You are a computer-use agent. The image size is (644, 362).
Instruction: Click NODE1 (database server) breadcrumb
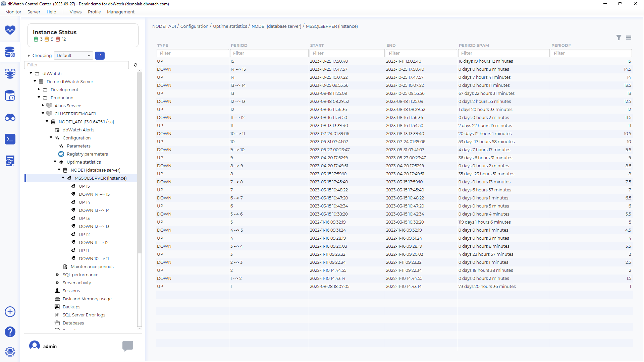(x=276, y=26)
